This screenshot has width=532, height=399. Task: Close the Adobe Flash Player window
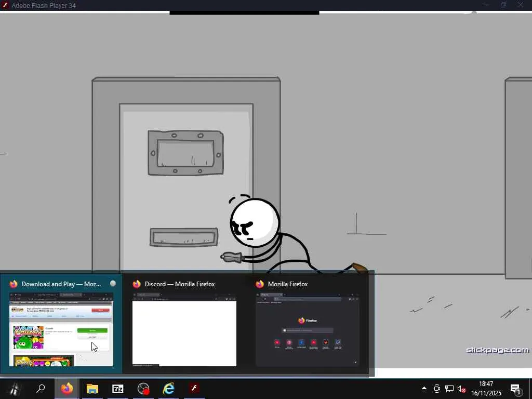point(521,5)
